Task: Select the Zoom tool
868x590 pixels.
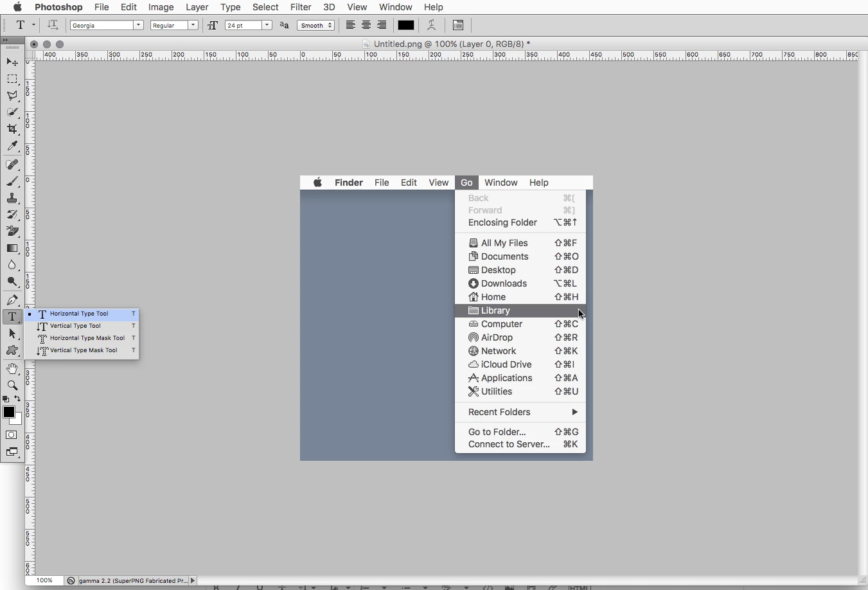Action: (12, 386)
